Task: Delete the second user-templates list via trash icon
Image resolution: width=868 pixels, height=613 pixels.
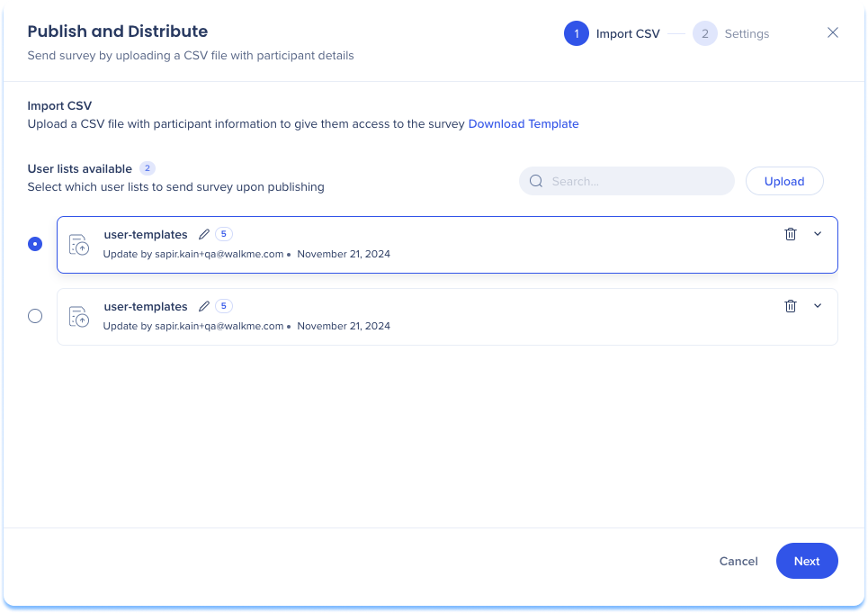Action: tap(791, 306)
